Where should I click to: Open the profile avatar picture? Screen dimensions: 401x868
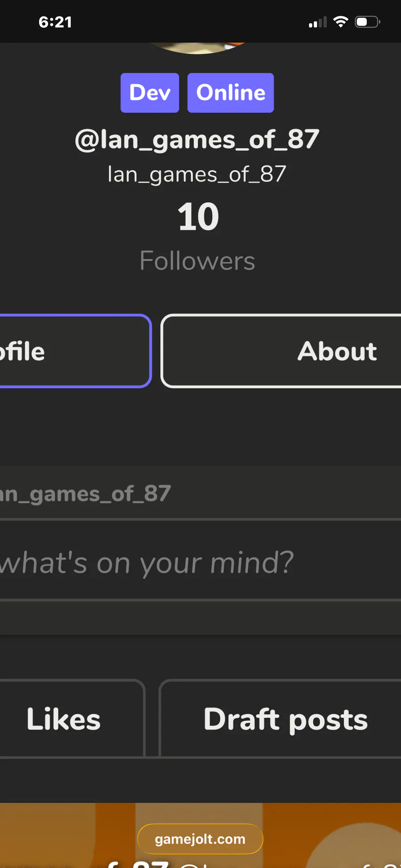click(198, 47)
